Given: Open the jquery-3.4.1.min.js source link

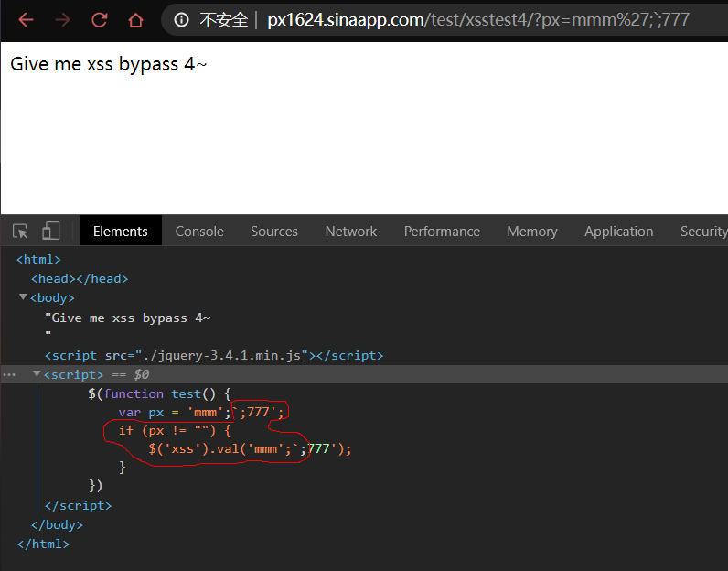Looking at the screenshot, I should pyautogui.click(x=221, y=356).
